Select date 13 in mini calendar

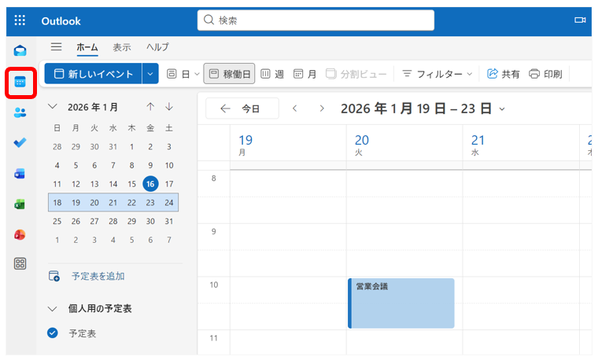pyautogui.click(x=94, y=184)
